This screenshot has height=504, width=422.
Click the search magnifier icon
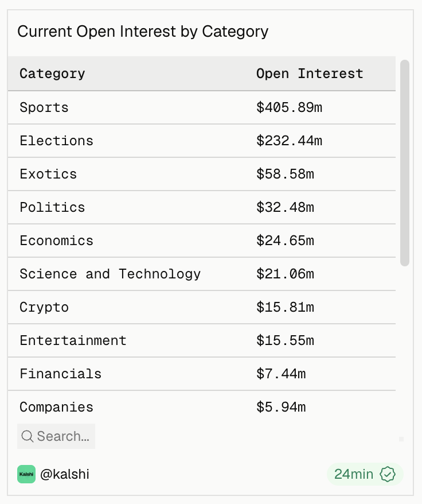(28, 436)
